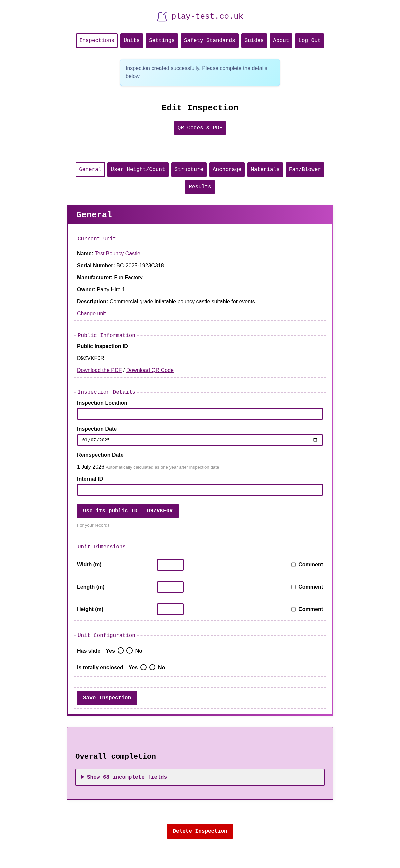Screen dimensions: 400x868
Task: Click the play-test bouncy castle logo icon
Action: [162, 16]
